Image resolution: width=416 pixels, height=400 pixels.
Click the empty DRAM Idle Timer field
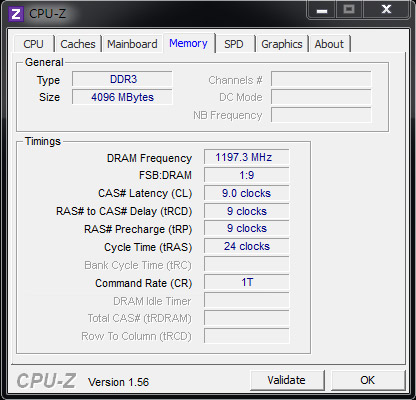click(x=246, y=300)
